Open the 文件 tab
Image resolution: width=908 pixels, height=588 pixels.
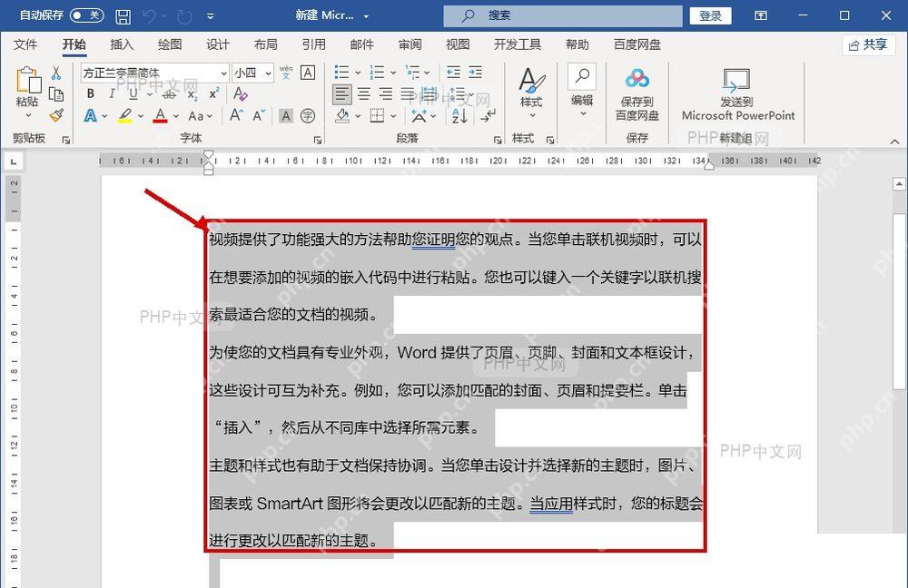(25, 44)
